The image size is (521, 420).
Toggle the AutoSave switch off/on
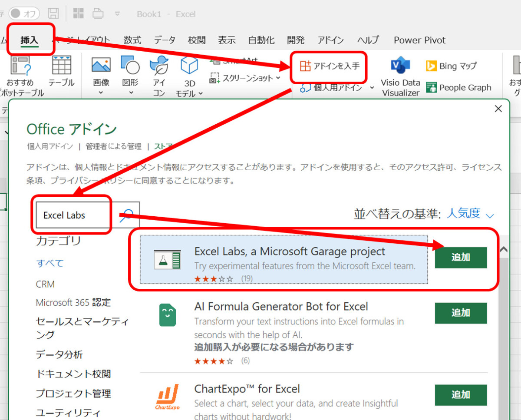24,13
